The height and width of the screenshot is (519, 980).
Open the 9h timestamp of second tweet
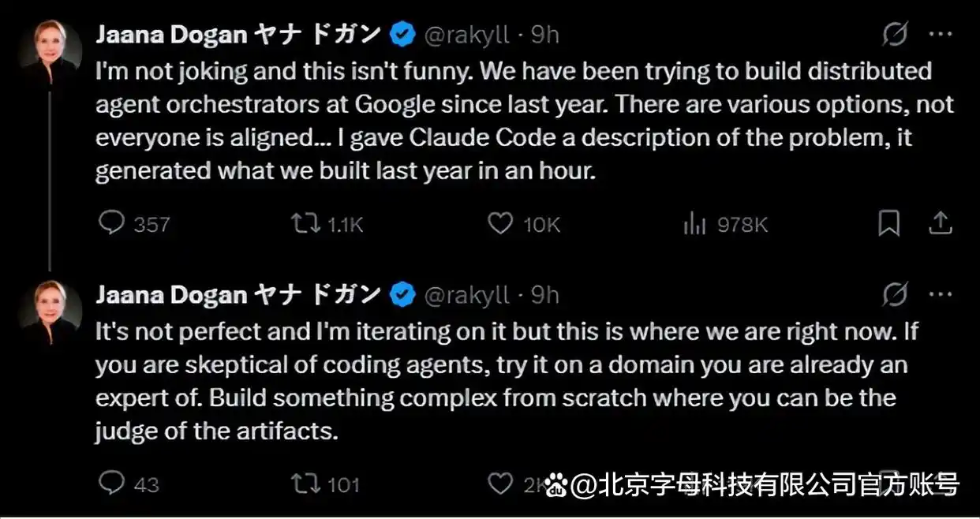point(544,296)
